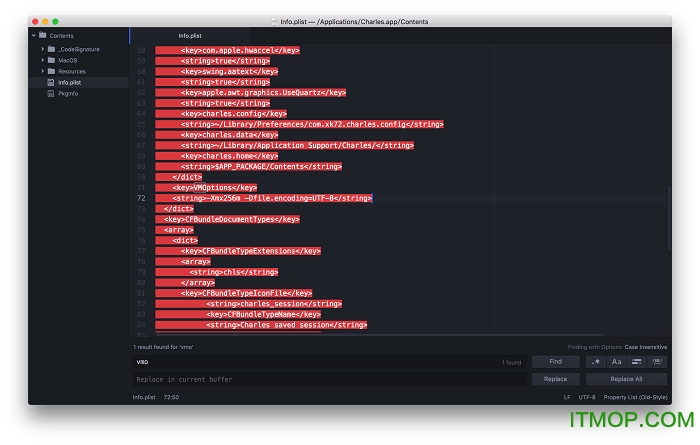This screenshot has width=700, height=445.
Task: Expand the Resources folder arrow
Action: pyautogui.click(x=42, y=71)
